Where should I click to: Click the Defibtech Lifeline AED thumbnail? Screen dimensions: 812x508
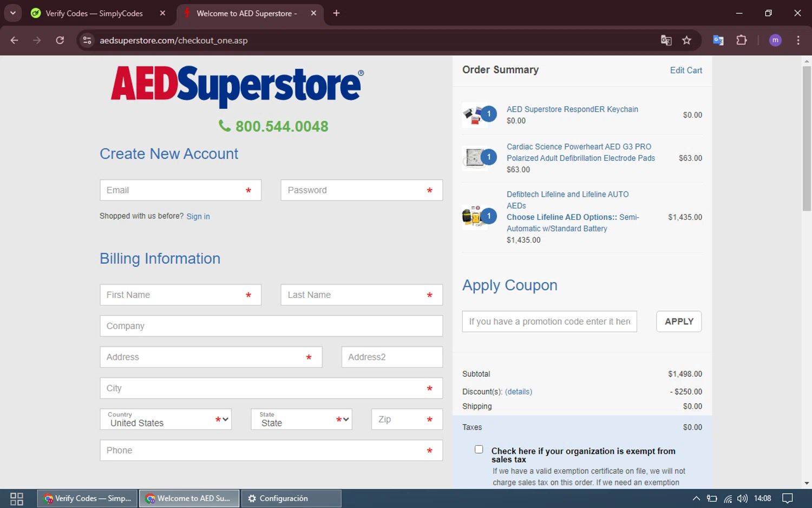pos(474,217)
